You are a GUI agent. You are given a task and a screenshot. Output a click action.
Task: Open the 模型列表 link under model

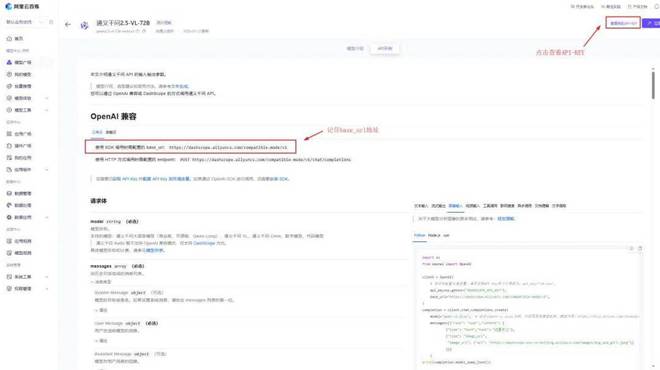tap(153, 250)
